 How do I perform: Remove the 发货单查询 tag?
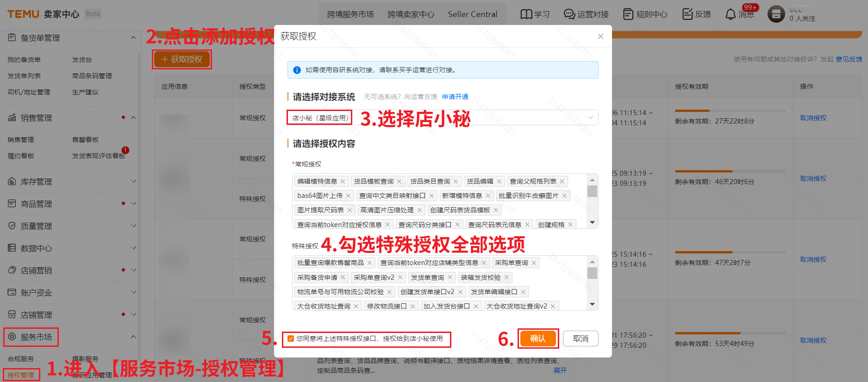pyautogui.click(x=450, y=277)
